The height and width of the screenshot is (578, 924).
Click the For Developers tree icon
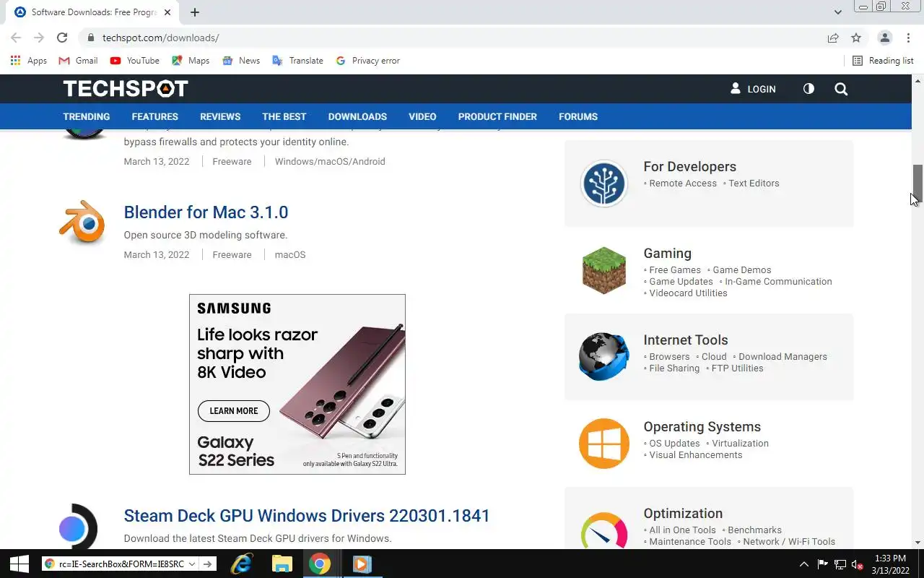(x=604, y=184)
